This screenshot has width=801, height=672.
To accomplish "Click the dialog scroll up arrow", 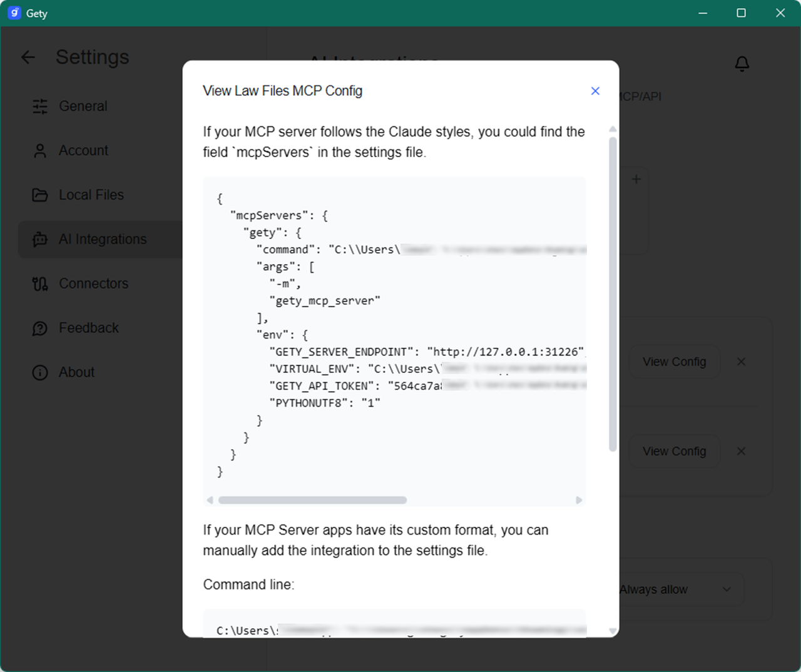I will tap(613, 129).
